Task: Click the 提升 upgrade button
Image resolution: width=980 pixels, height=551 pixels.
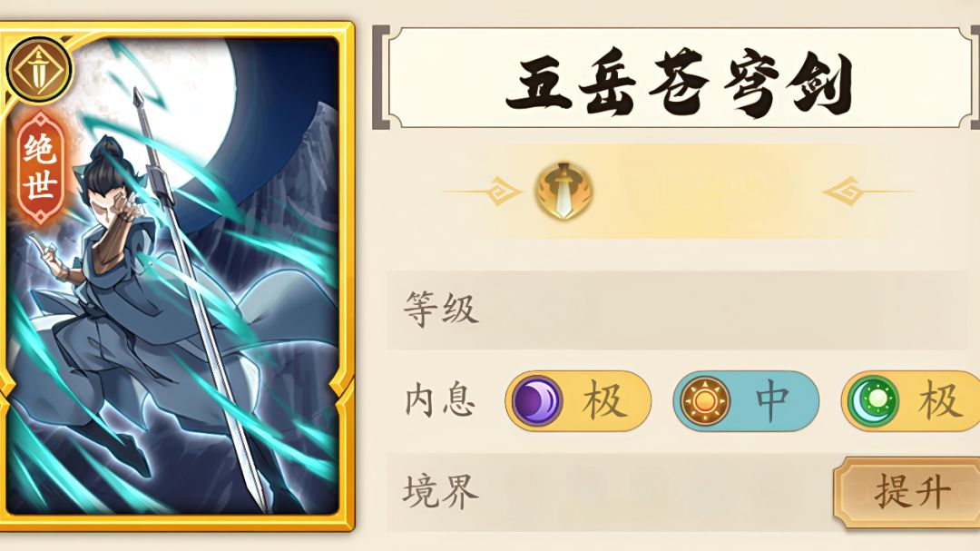Action: [907, 492]
